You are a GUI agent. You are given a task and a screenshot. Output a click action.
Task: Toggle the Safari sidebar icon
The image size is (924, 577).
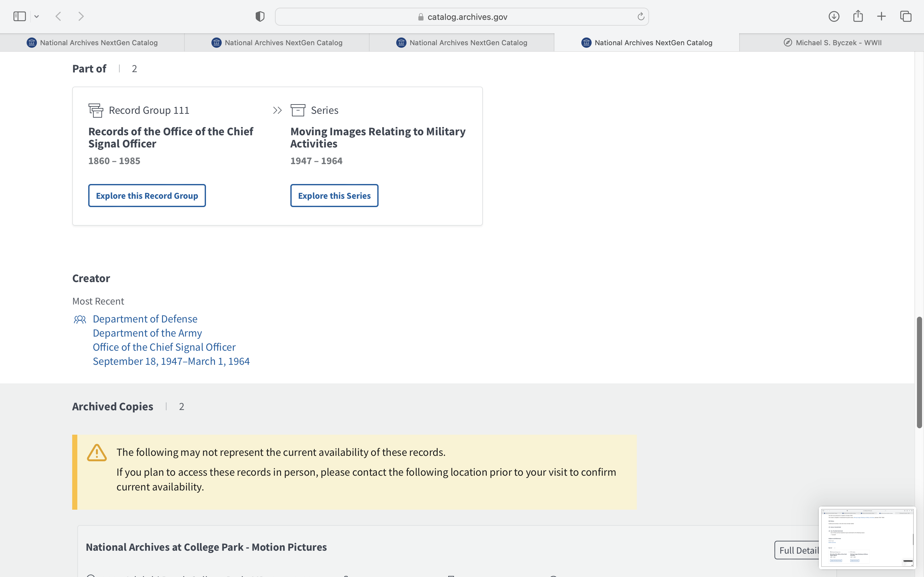(x=20, y=16)
